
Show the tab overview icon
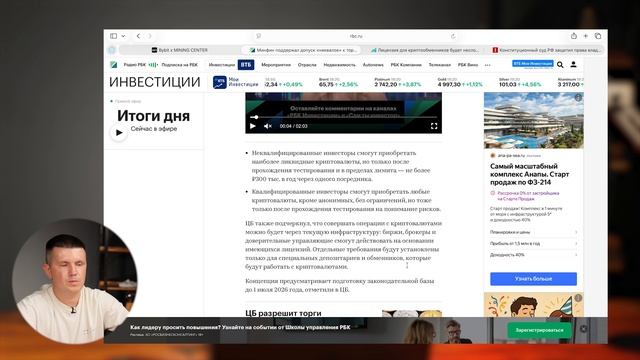(598, 36)
